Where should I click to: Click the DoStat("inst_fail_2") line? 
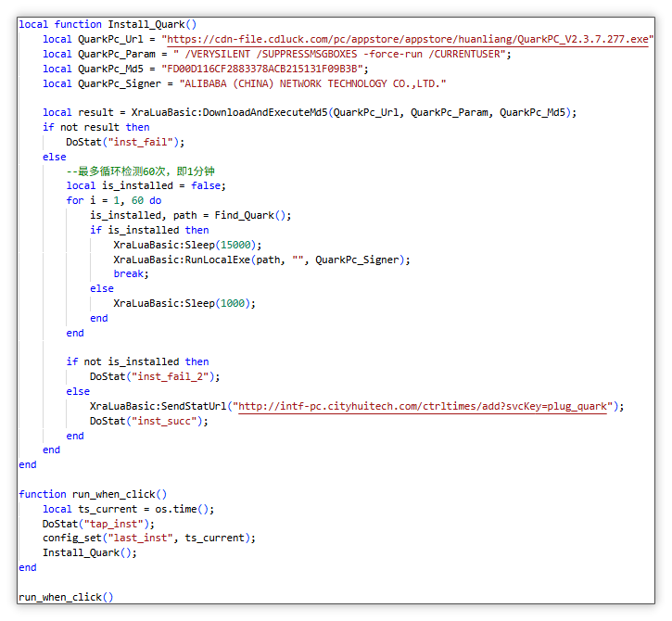(155, 376)
